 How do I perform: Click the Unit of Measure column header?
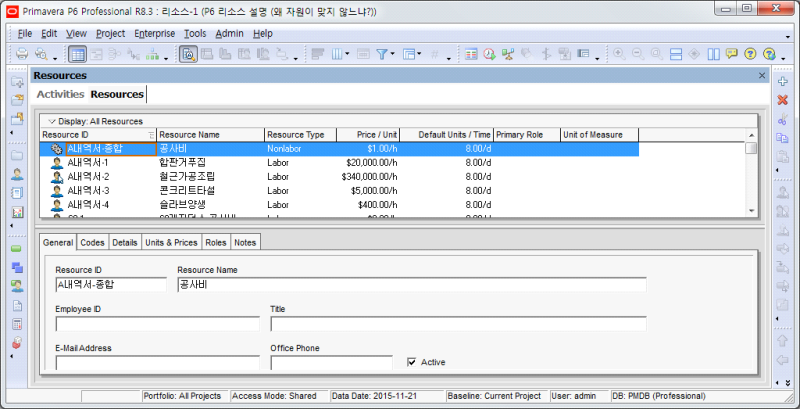[599, 135]
